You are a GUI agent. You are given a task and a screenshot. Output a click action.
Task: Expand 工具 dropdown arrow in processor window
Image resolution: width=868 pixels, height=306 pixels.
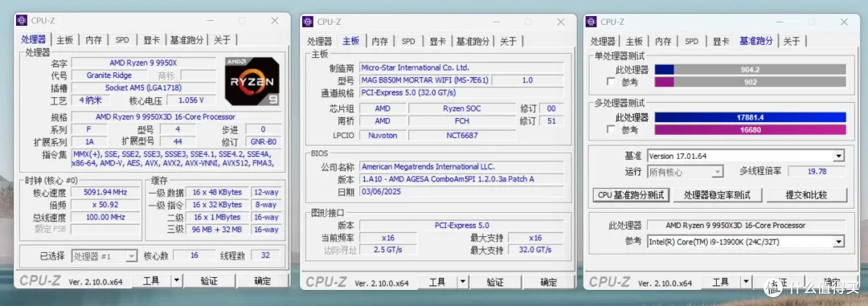pos(177,280)
